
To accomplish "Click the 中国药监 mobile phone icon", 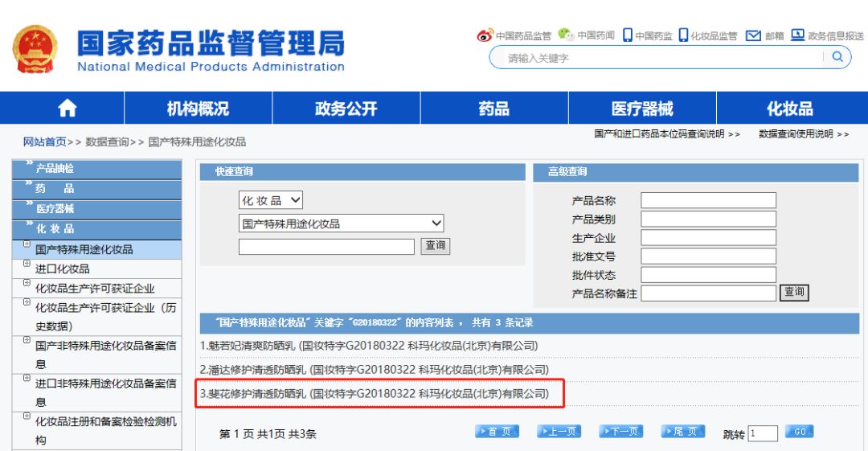I will coord(627,35).
